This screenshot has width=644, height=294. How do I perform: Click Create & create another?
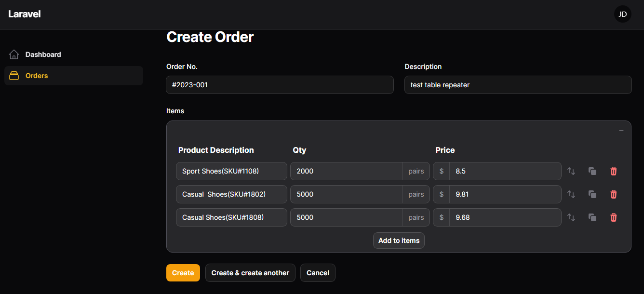[250, 273]
